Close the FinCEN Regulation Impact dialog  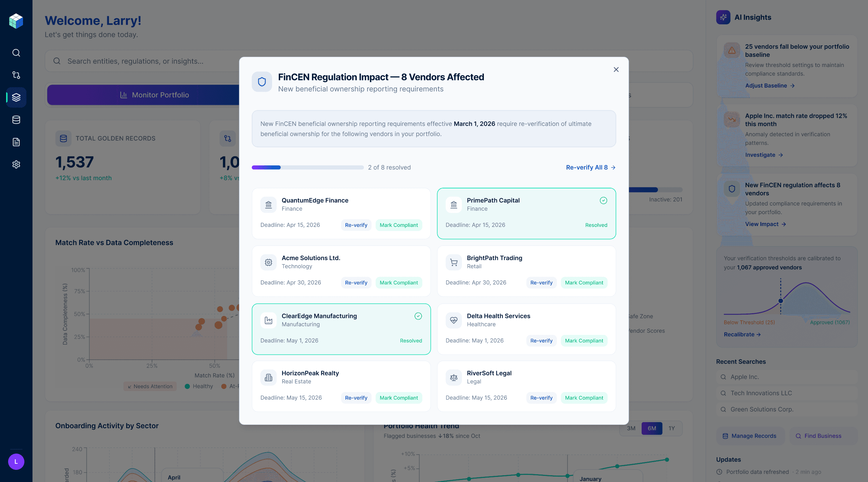(x=616, y=69)
